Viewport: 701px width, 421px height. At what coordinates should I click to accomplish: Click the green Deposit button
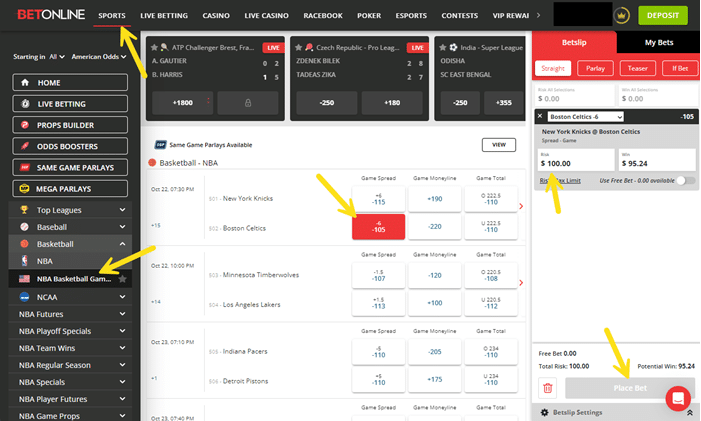(x=663, y=16)
